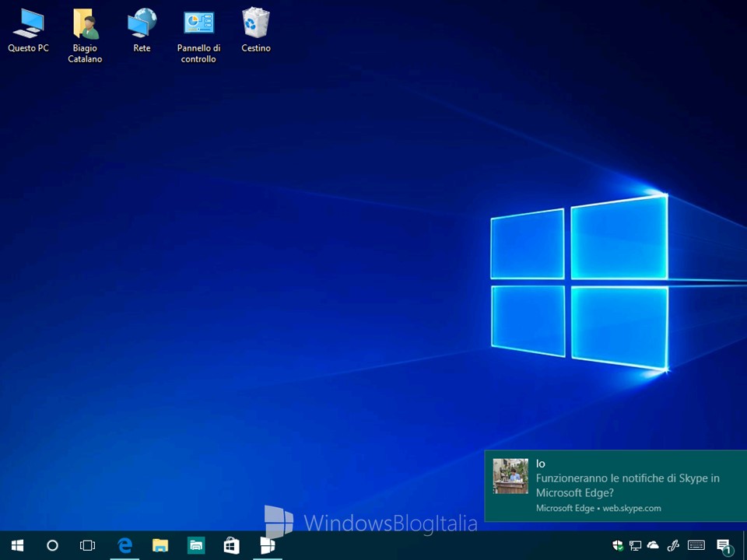This screenshot has width=747, height=560.
Task: Click sender name 'Io' in the notification
Action: 541,464
